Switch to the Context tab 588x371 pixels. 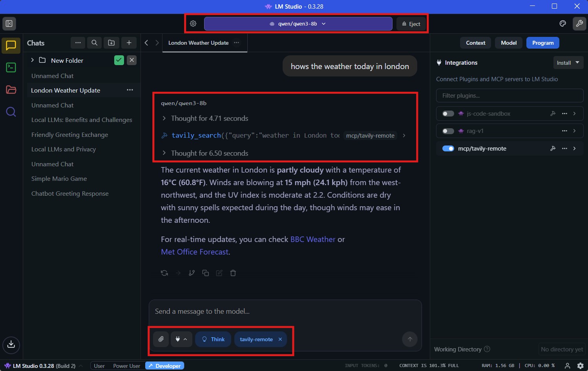coord(475,43)
